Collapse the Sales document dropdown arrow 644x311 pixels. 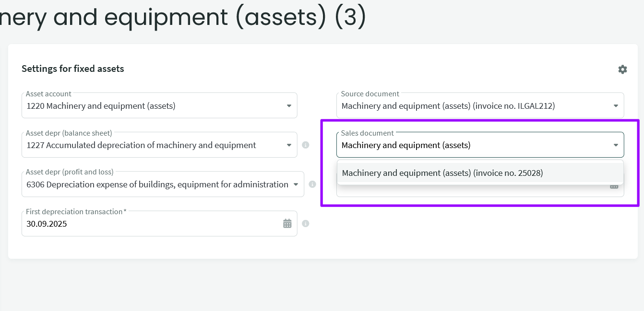tap(616, 145)
